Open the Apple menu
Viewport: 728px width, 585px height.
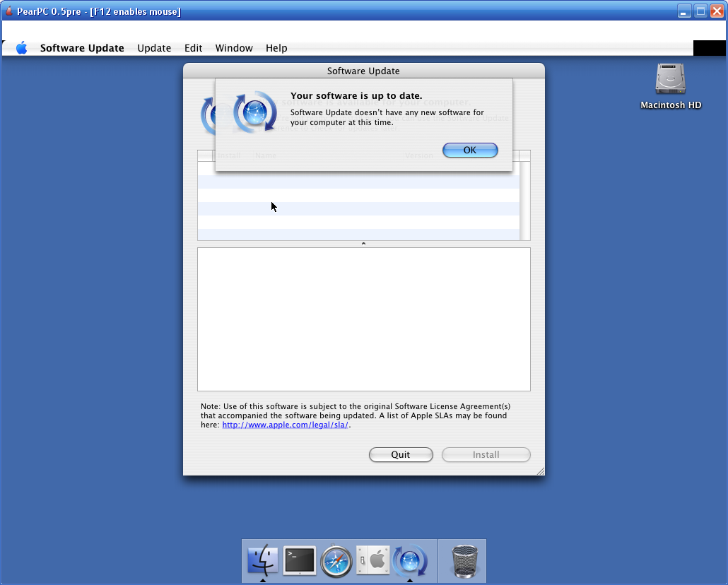(22, 48)
